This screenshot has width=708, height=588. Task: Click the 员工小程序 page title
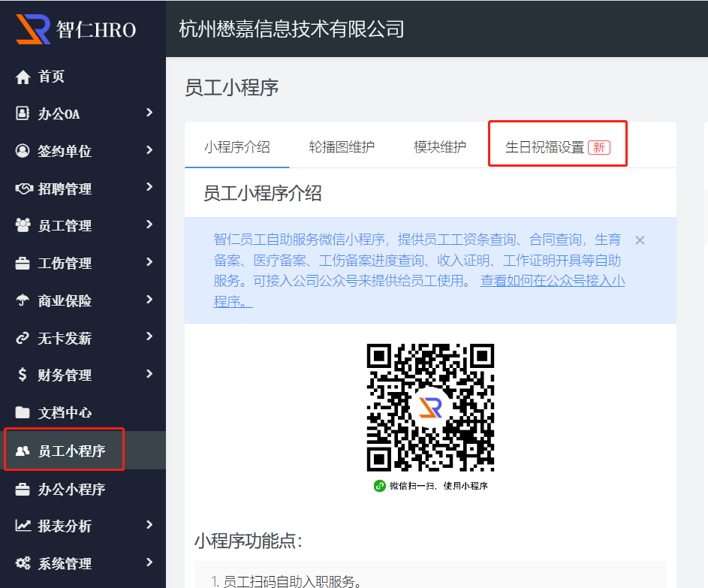[x=232, y=87]
